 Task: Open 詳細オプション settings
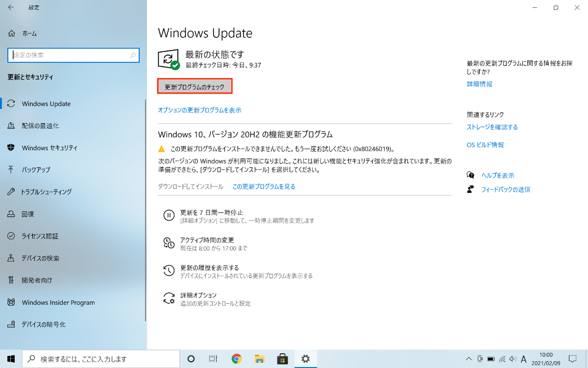[198, 295]
